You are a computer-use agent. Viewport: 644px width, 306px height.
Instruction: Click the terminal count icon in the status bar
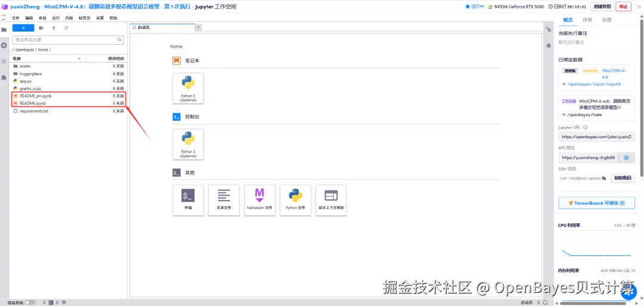(51, 302)
